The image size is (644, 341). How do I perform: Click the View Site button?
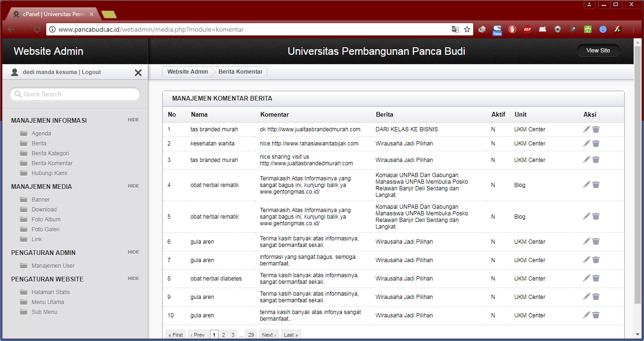pos(598,51)
